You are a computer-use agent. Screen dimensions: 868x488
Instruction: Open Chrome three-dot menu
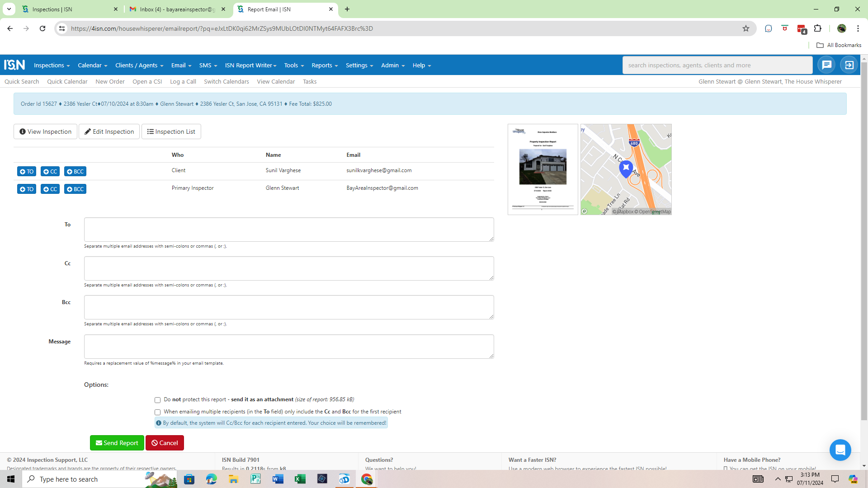click(x=858, y=28)
